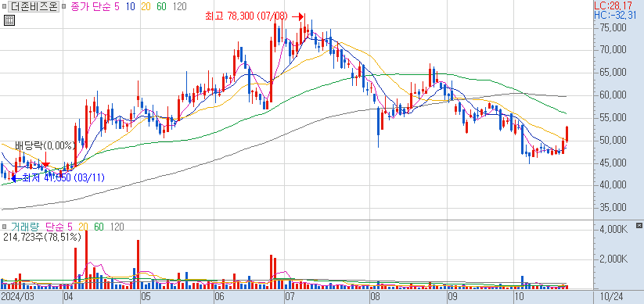Click the 06 month label on date axis
Image resolution: width=644 pixels, height=304 pixels.
pyautogui.click(x=220, y=296)
